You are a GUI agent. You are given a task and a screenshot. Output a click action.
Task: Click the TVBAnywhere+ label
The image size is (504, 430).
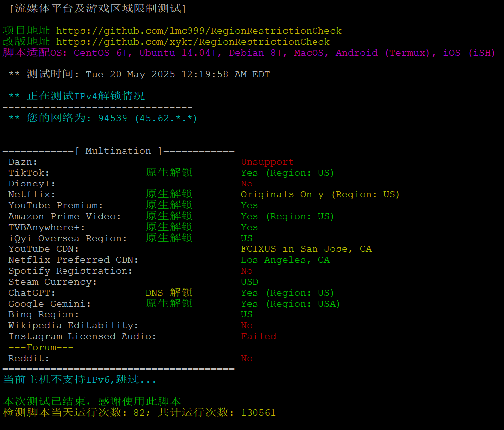tap(47, 228)
